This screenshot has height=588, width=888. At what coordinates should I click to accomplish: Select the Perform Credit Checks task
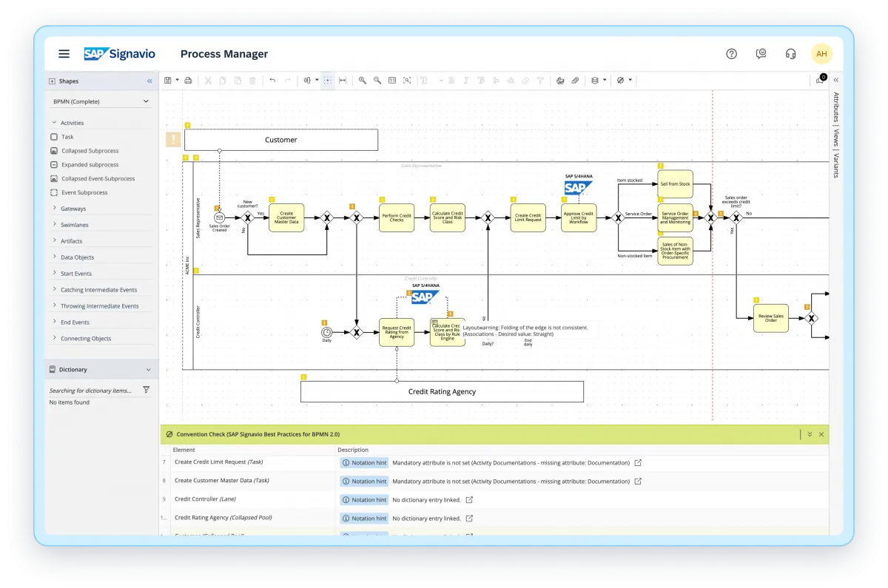397,217
